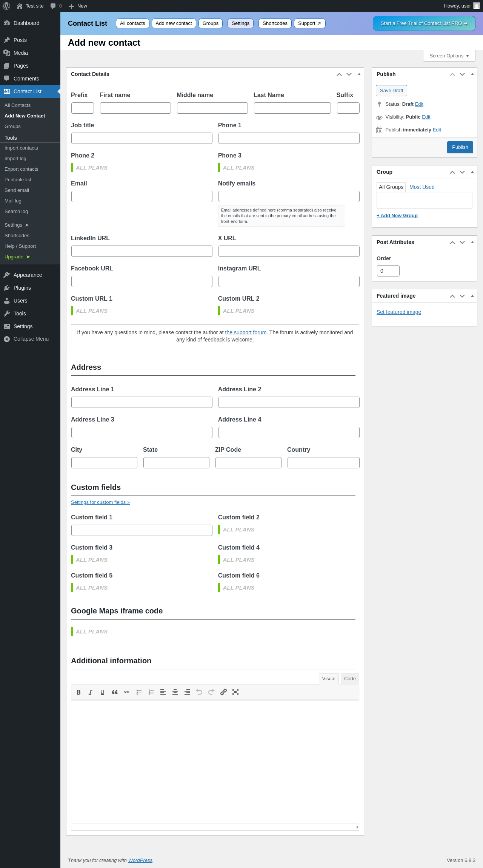Viewport: 483px width, 868px height.
Task: Toggle fullscreen editor mode icon
Action: click(x=235, y=692)
